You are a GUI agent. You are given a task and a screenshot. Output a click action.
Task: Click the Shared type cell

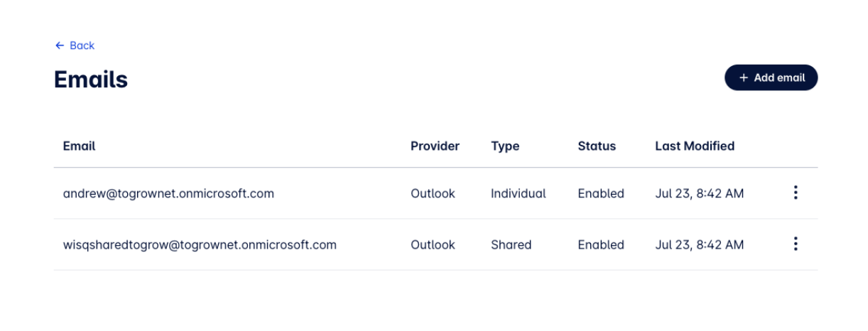pos(511,245)
